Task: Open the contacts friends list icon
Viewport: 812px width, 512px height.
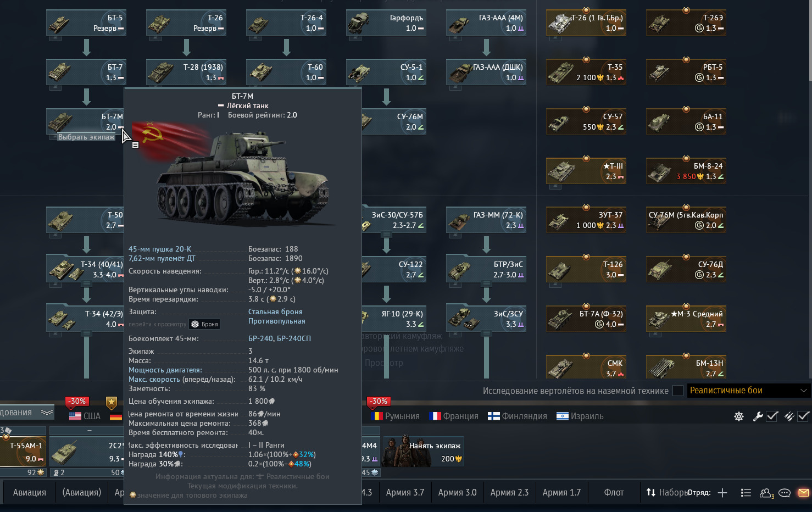Action: (766, 493)
